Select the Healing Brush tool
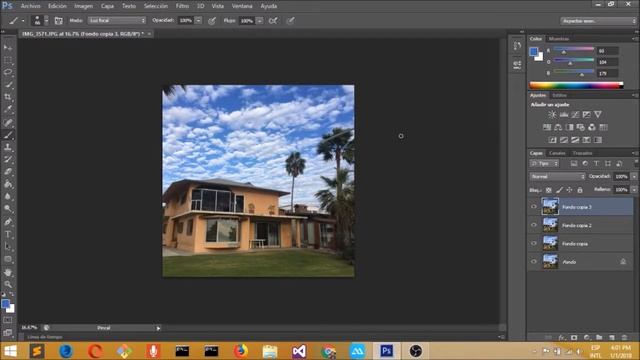 [x=8, y=122]
